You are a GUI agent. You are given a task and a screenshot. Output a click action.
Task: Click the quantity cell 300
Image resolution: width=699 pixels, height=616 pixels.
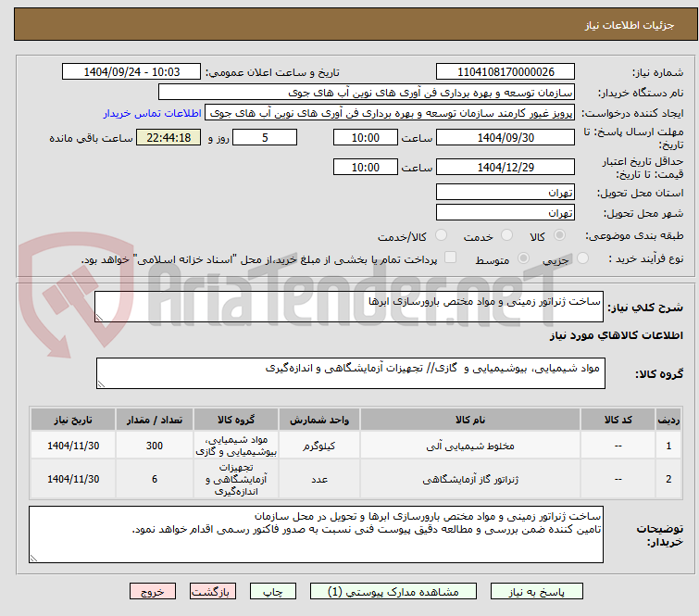155,446
